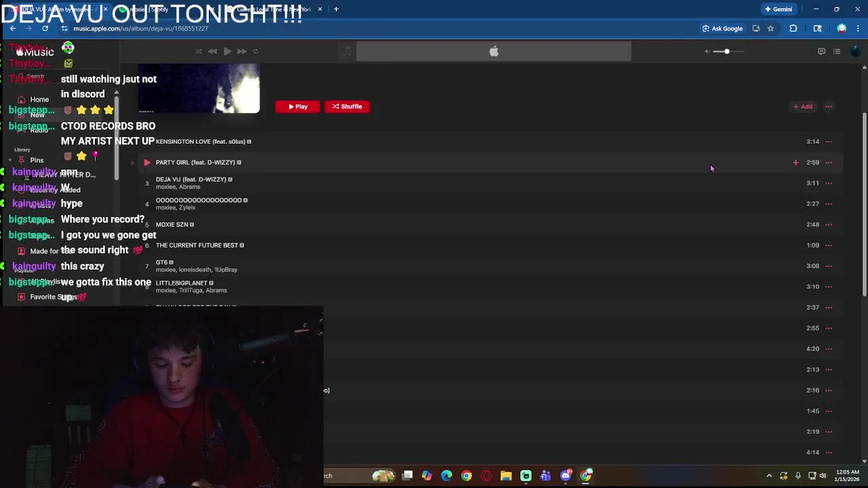This screenshot has width=868, height=488.
Task: Open File Explorer from the taskbar
Action: pyautogui.click(x=506, y=476)
